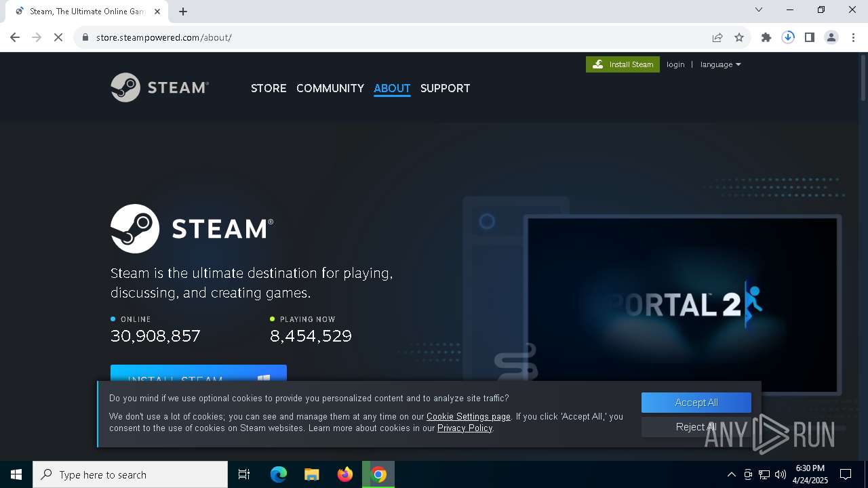Viewport: 868px width, 488px height.
Task: Open the Chrome three-dot menu
Action: tap(853, 37)
